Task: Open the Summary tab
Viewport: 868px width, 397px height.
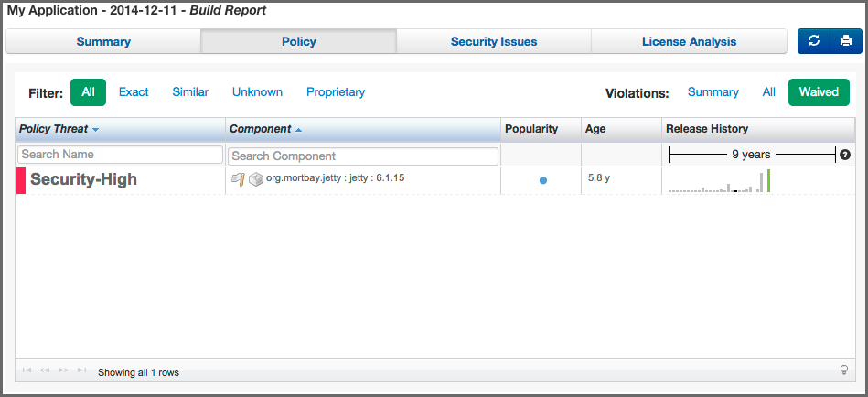Action: [103, 41]
